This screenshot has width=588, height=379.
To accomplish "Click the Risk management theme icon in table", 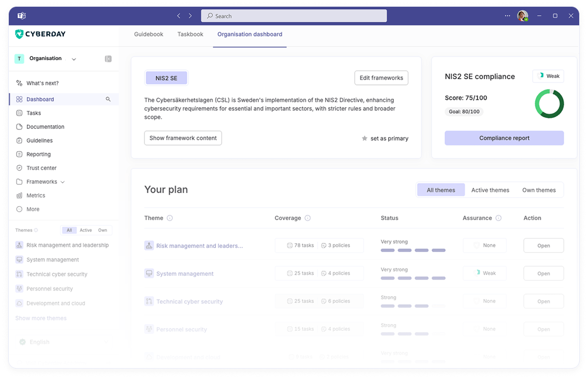I will 149,245.
